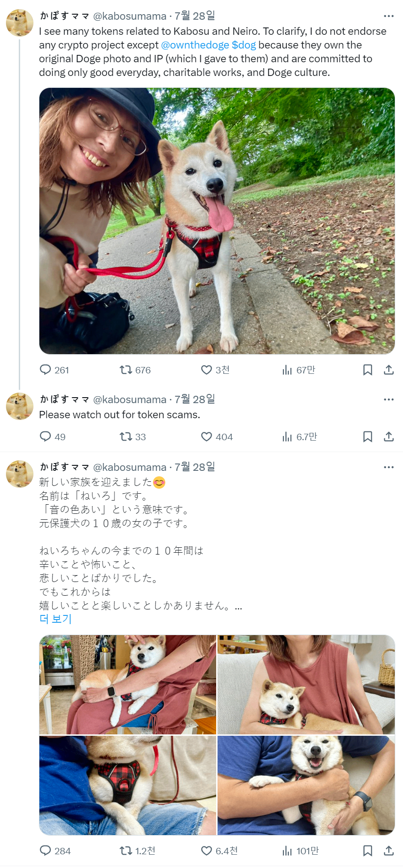Share the first tweet about crypto endorsement
Screen dimensions: 403x868
[x=389, y=370]
